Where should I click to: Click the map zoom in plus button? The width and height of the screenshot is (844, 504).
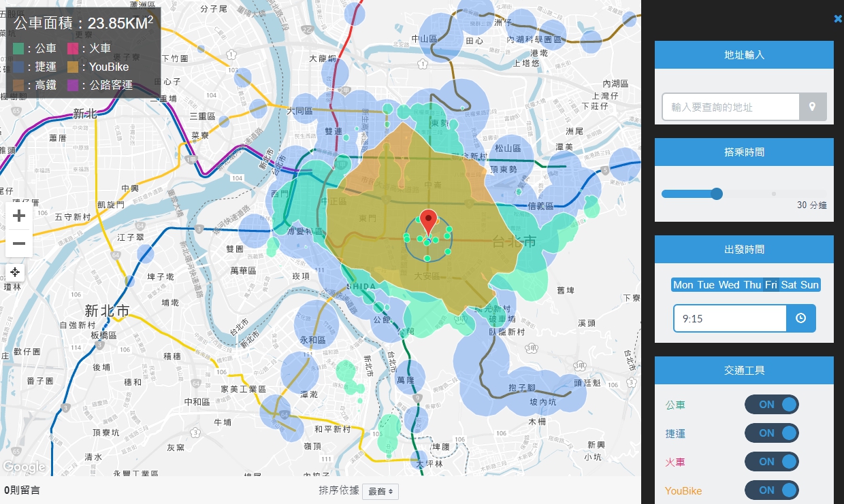19,216
